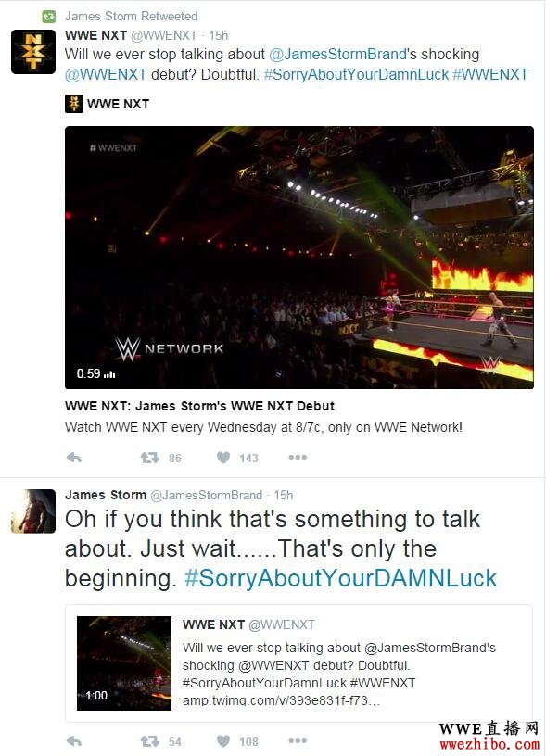Open the #SorryAboutYourDAMNLuck hashtag in Storm's tweet
This screenshot has height=756, width=546.
(x=340, y=578)
